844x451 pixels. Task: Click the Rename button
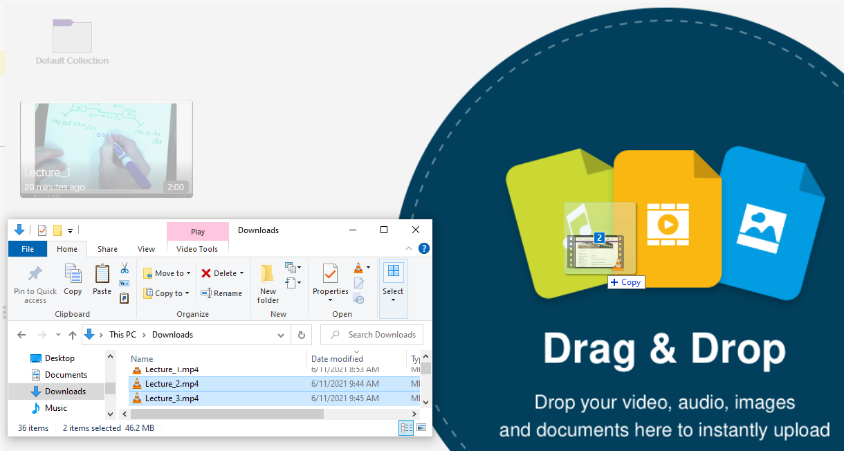coord(221,293)
